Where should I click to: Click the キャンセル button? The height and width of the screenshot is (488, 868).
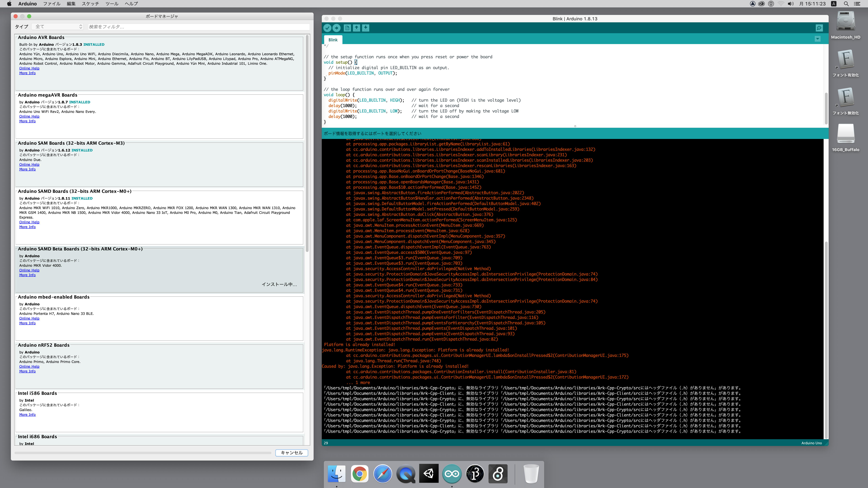[291, 453]
